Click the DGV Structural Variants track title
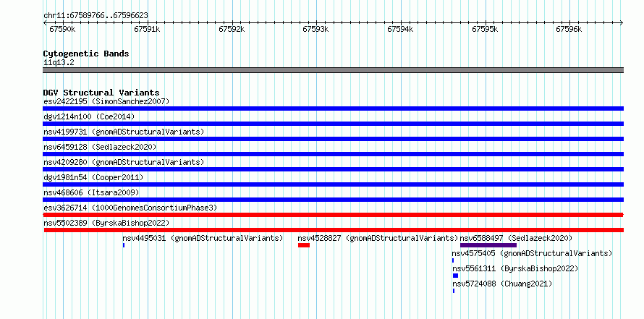644x319 pixels. pyautogui.click(x=101, y=93)
